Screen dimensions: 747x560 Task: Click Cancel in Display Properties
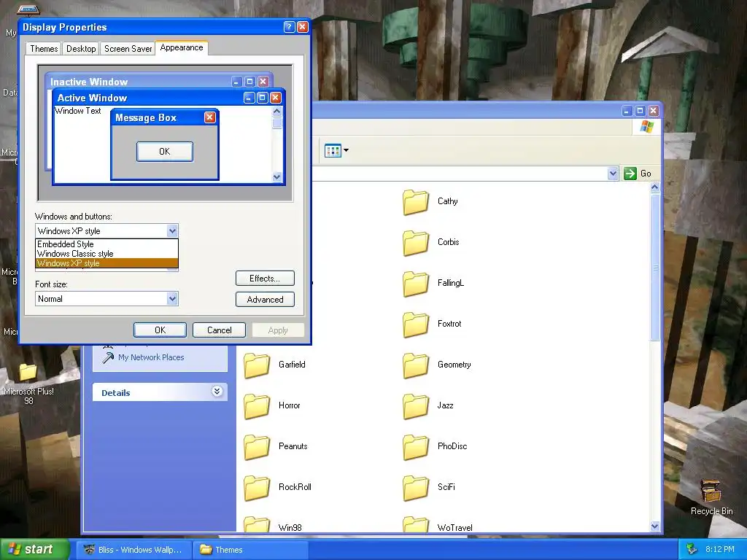219,330
